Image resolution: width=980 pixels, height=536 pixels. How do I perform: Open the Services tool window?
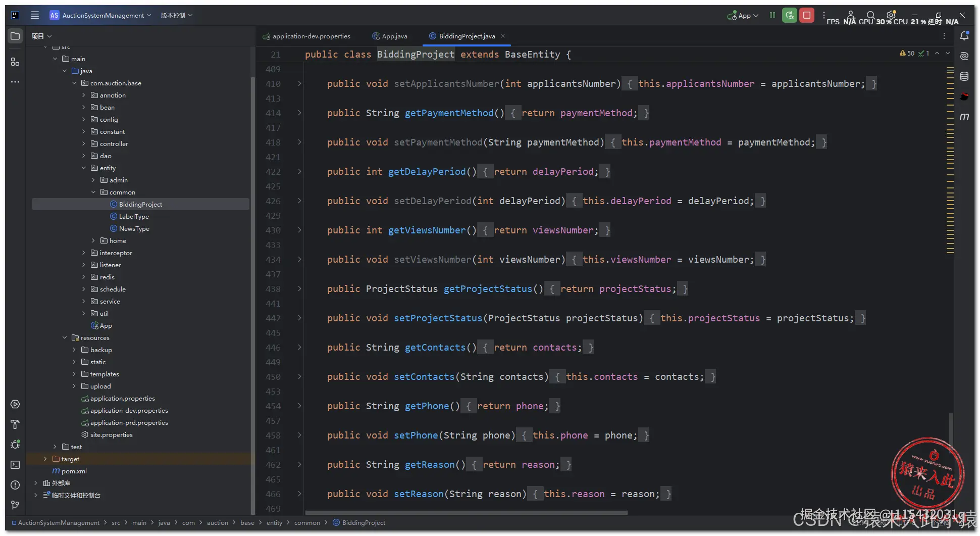click(x=15, y=404)
